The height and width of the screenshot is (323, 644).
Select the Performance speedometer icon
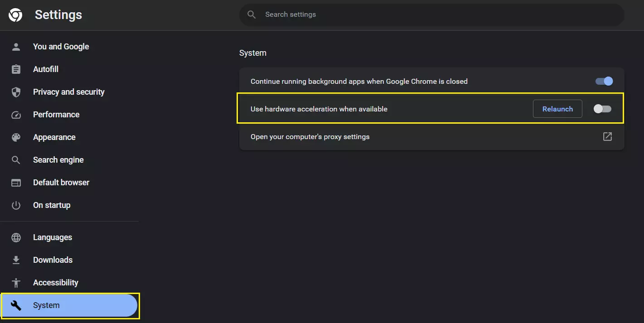16,114
